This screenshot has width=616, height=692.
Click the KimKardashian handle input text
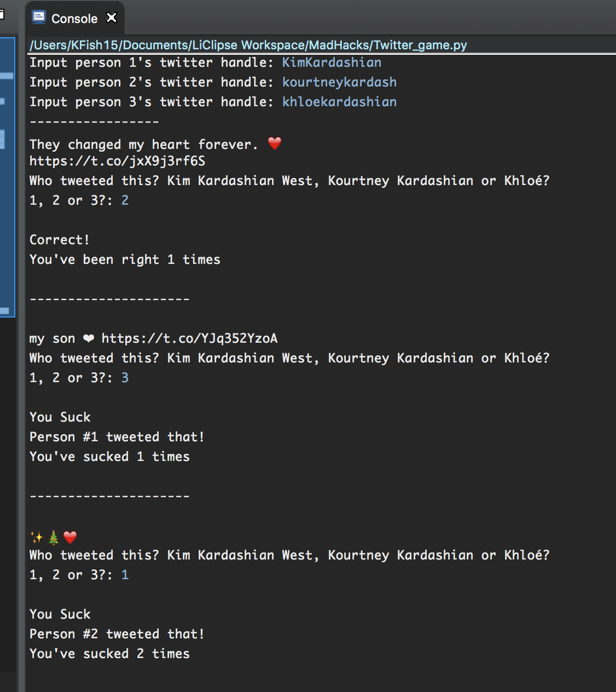332,62
